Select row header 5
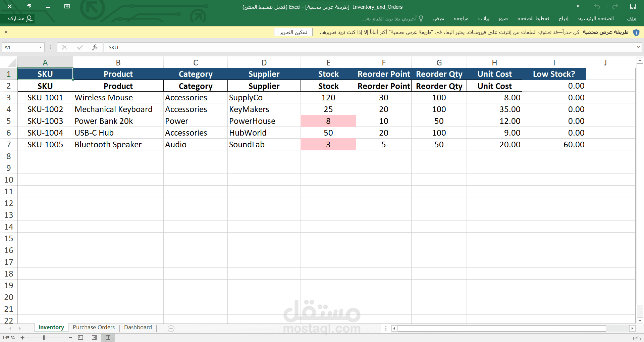The image size is (644, 342). click(9, 121)
